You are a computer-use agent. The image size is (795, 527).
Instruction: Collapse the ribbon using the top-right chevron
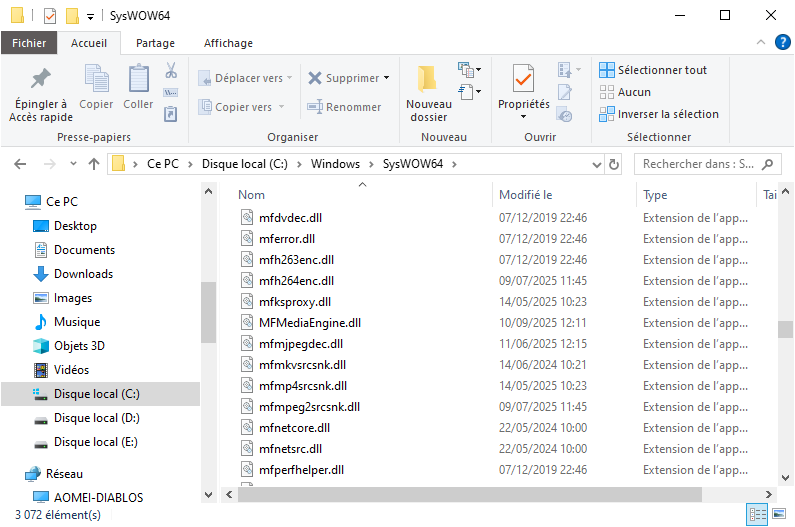761,42
